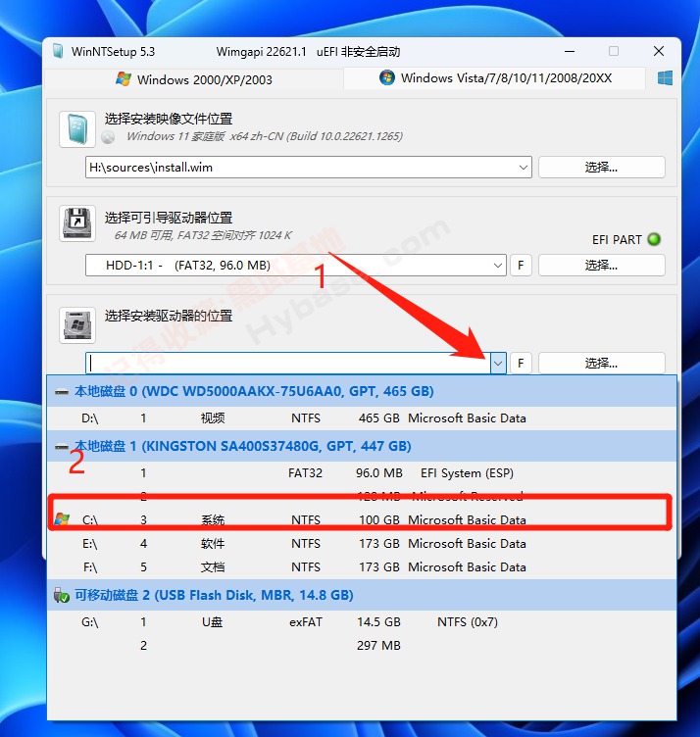The image size is (700, 737).
Task: Close the installation drive dropdown list
Action: pos(498,363)
